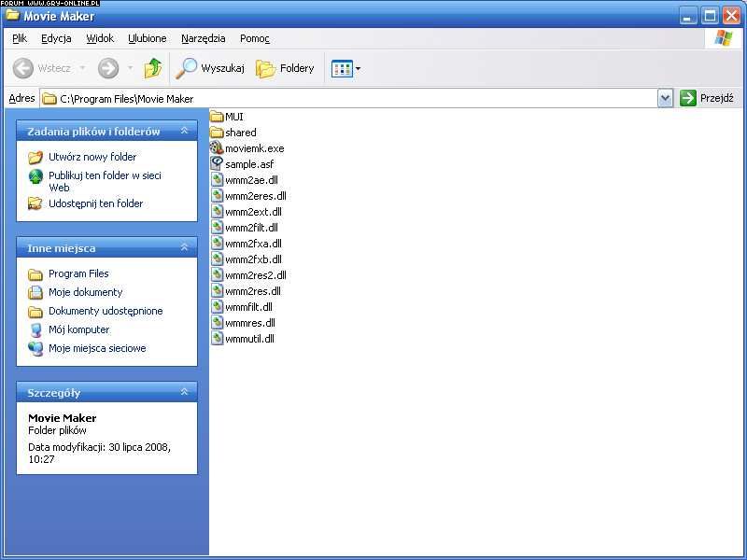Open the Ulubione menu
Image resolution: width=747 pixels, height=560 pixels.
[148, 38]
